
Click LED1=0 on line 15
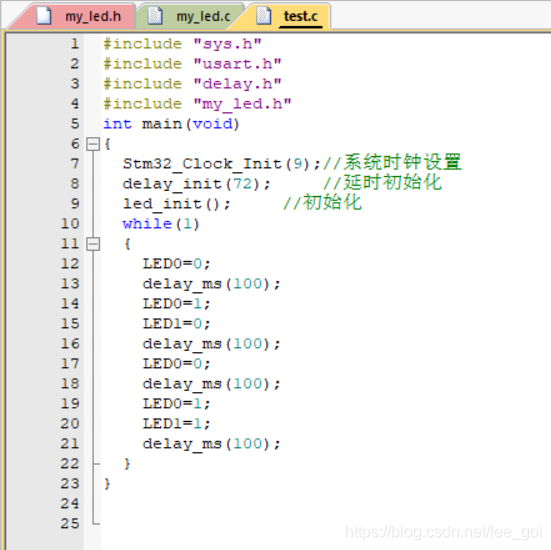tap(176, 324)
